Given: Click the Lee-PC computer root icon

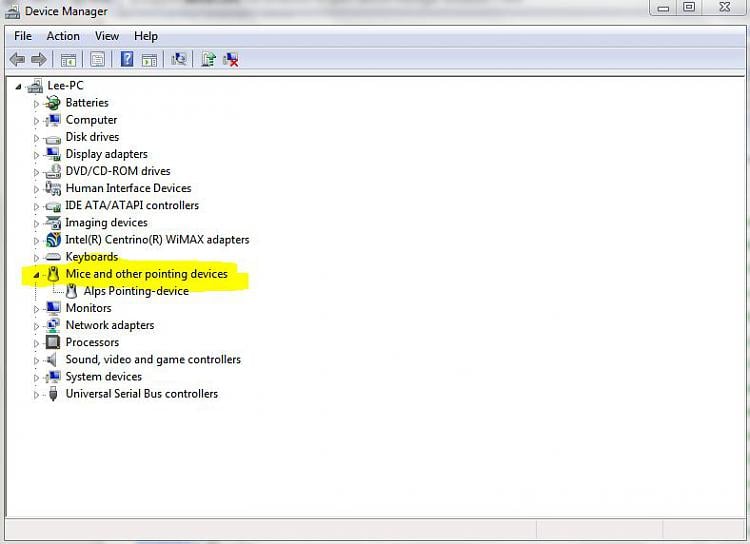Looking at the screenshot, I should 35,86.
